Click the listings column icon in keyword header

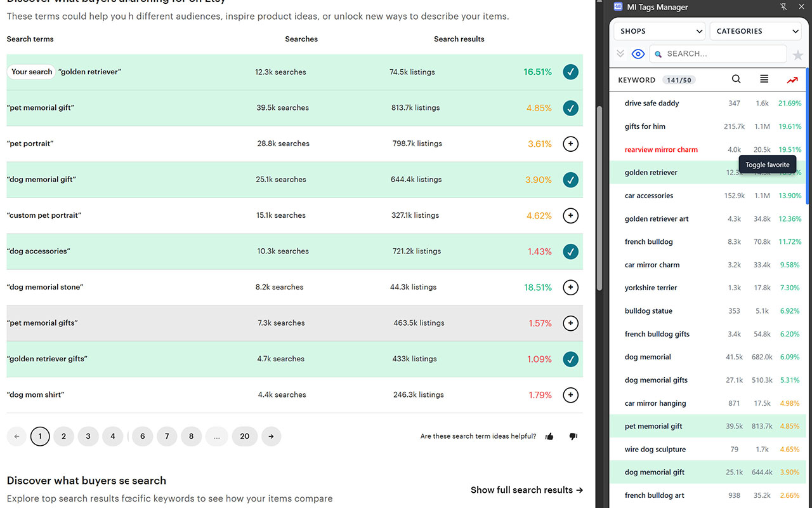(764, 79)
